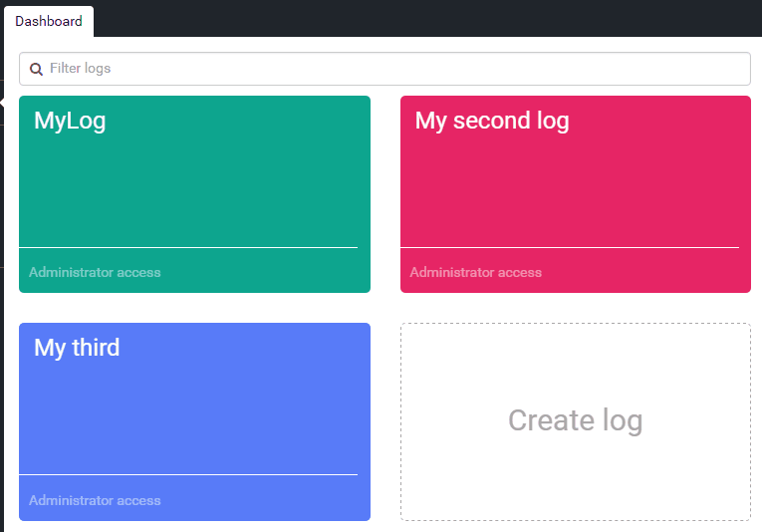This screenshot has height=532, width=762.
Task: Click the magnifier search icon
Action: [x=36, y=69]
